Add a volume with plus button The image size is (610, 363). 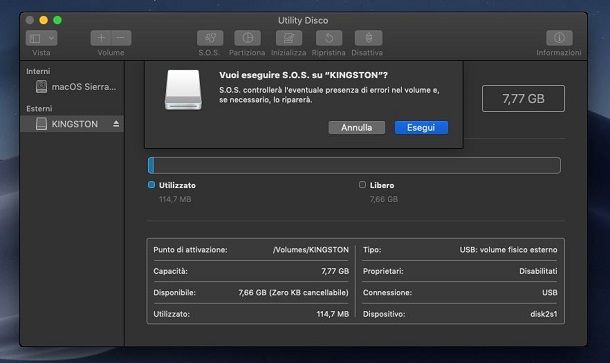pos(101,38)
